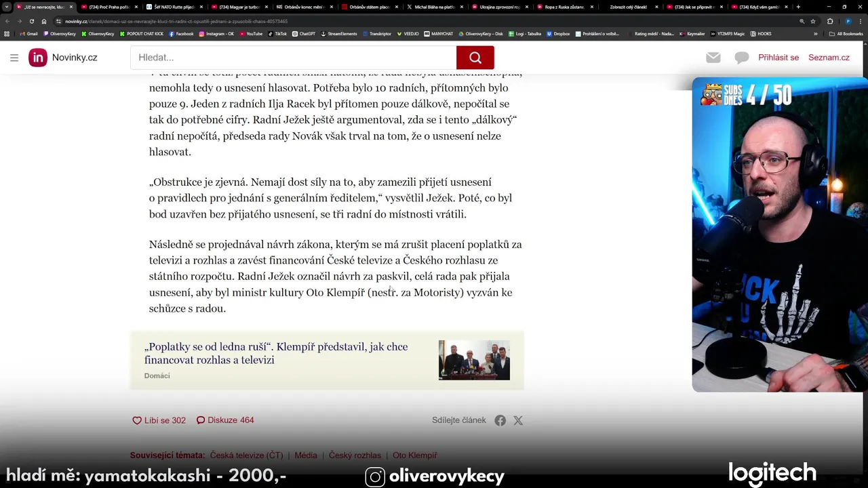Open the Seznam email envelope icon
This screenshot has width=868, height=488.
(x=713, y=58)
